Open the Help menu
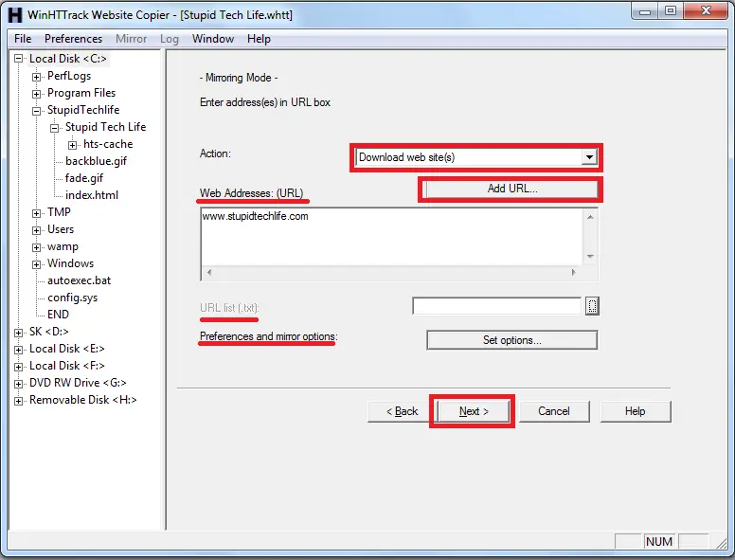Viewport: 735px width, 560px height. tap(259, 39)
